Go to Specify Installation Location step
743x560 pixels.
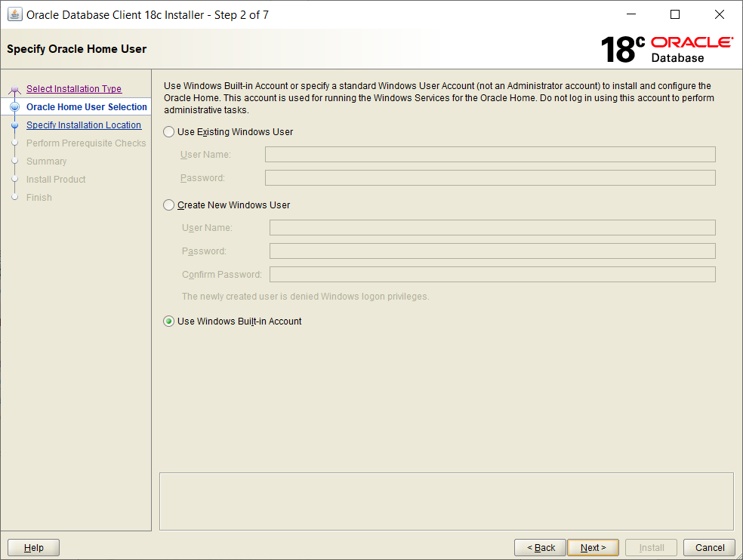pos(84,125)
